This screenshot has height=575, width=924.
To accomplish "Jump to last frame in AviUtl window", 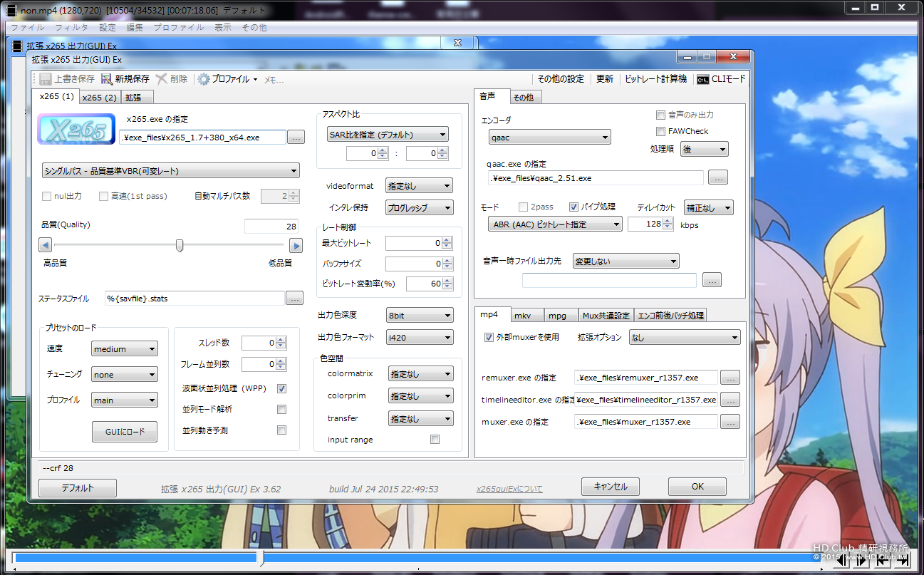I will coord(901,560).
